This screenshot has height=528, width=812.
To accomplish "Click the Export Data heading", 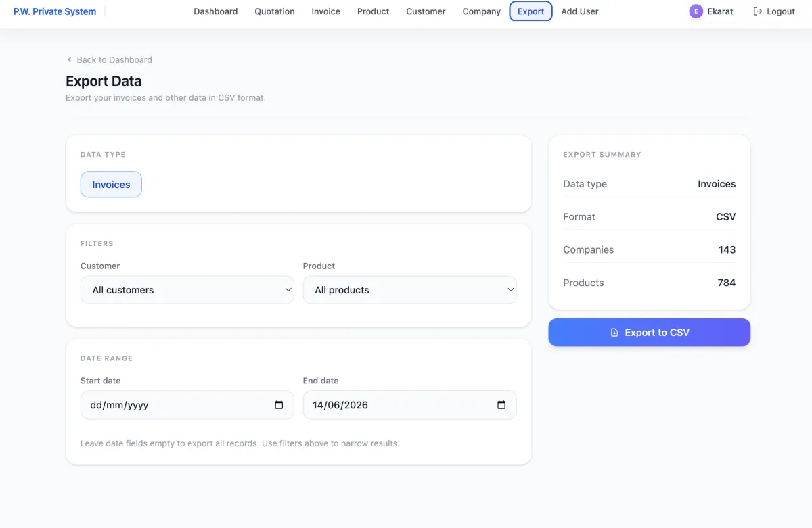I will coord(104,81).
